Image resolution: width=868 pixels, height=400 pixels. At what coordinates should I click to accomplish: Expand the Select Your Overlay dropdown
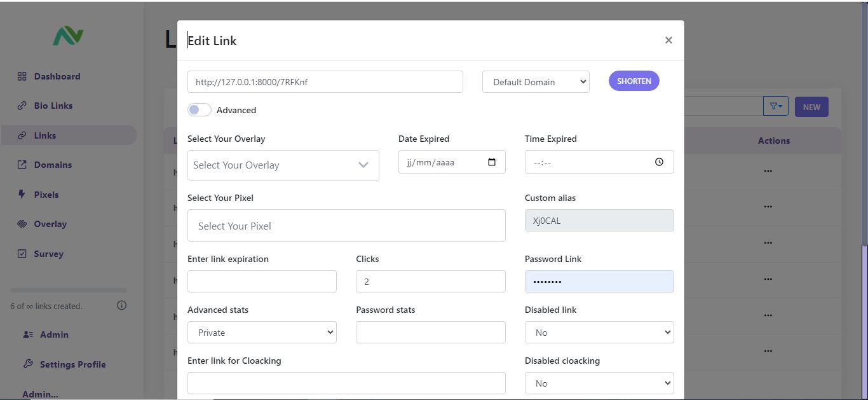click(x=283, y=165)
